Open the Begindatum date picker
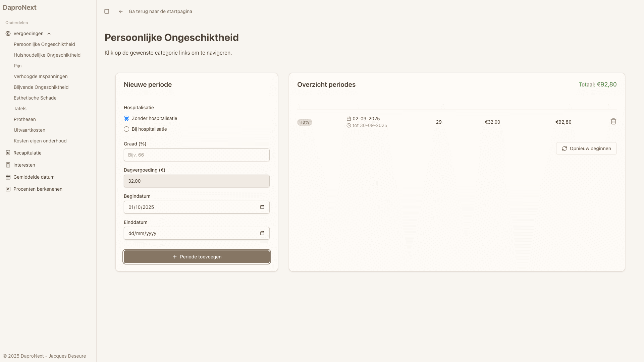The width and height of the screenshot is (644, 362). 262,207
